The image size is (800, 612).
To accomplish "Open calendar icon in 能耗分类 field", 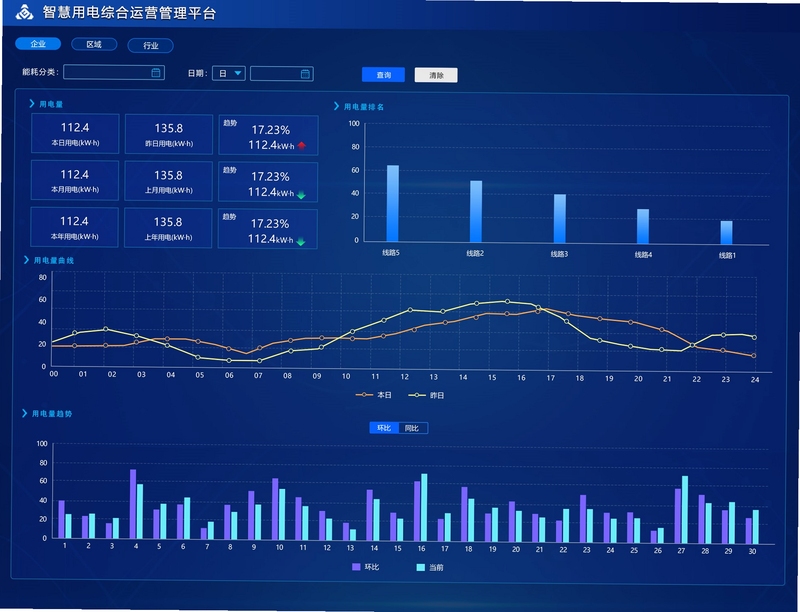I will click(156, 73).
